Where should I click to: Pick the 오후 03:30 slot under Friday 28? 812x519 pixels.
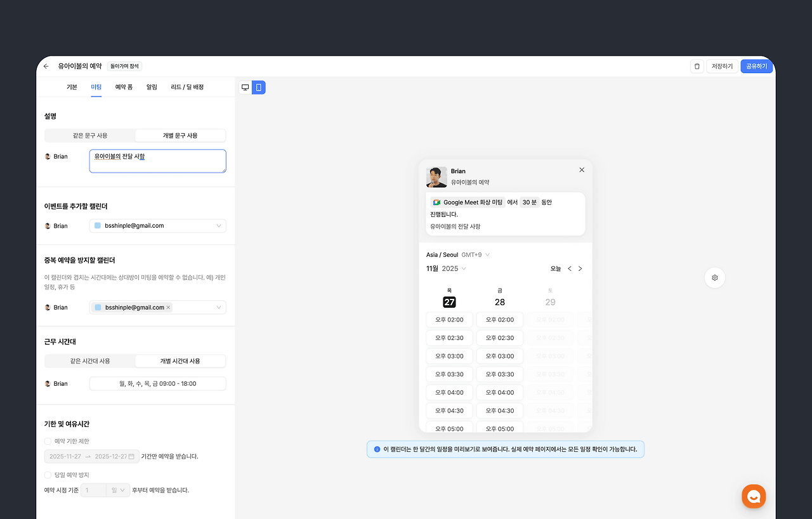tap(500, 374)
